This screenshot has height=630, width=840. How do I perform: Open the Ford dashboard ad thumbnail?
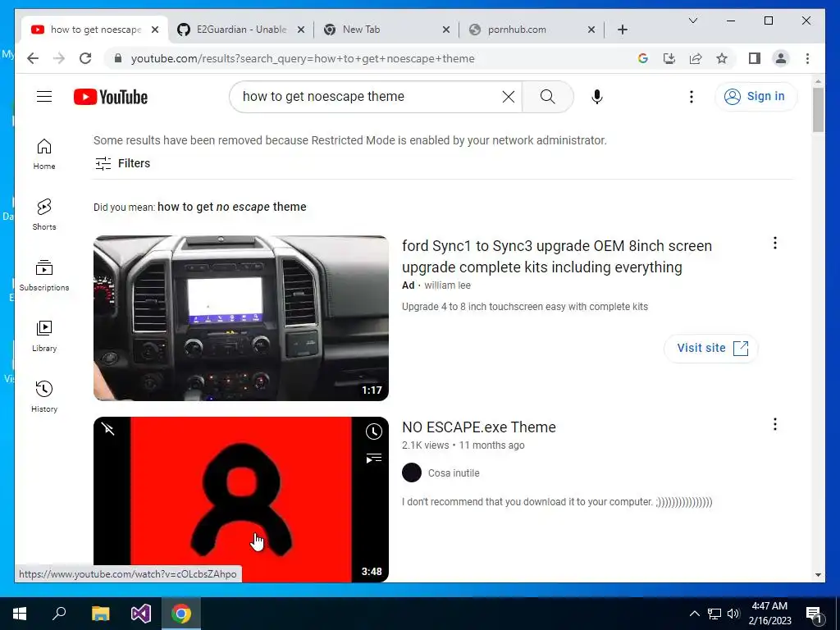click(x=241, y=318)
